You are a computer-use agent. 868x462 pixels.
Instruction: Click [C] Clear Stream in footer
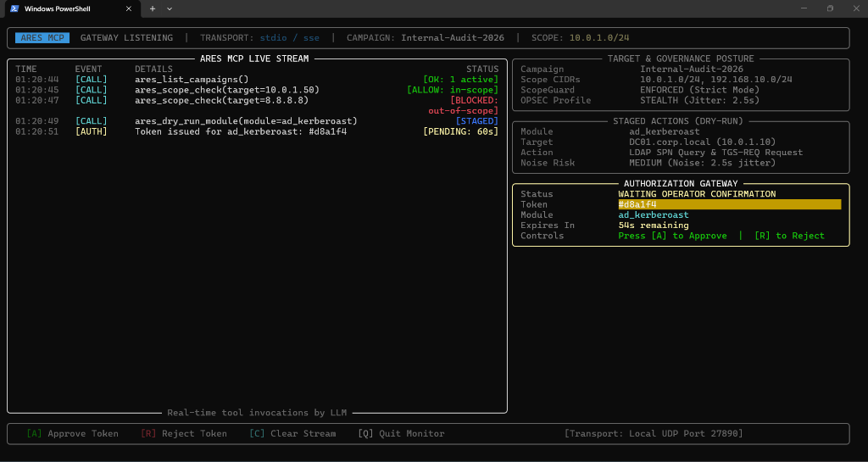pos(292,434)
